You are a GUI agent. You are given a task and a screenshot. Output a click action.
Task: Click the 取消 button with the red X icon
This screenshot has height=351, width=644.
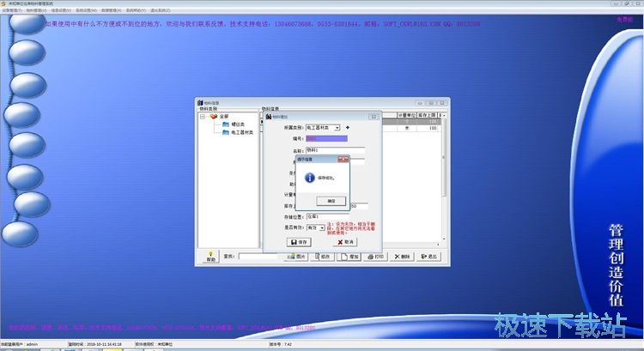(x=343, y=242)
